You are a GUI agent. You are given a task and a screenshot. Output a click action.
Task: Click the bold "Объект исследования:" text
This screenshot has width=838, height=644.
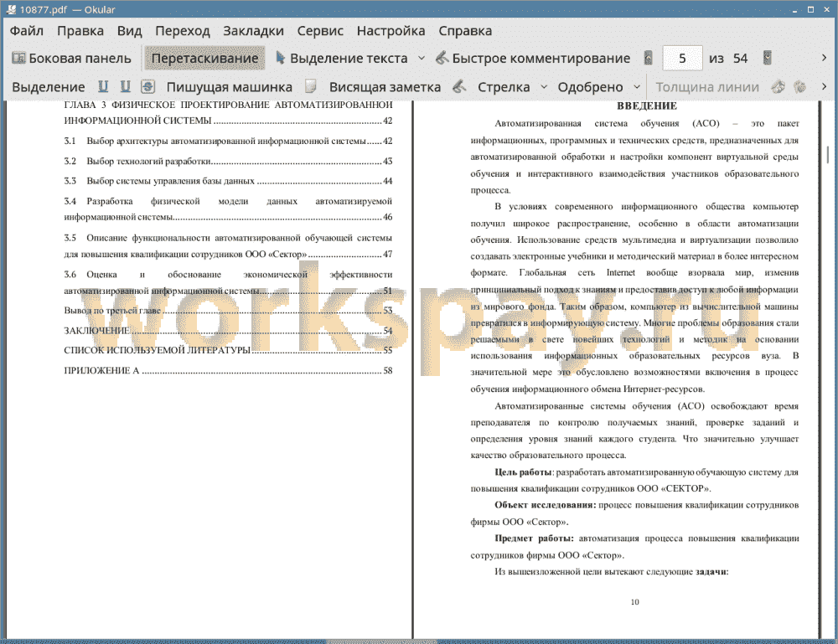tap(546, 505)
